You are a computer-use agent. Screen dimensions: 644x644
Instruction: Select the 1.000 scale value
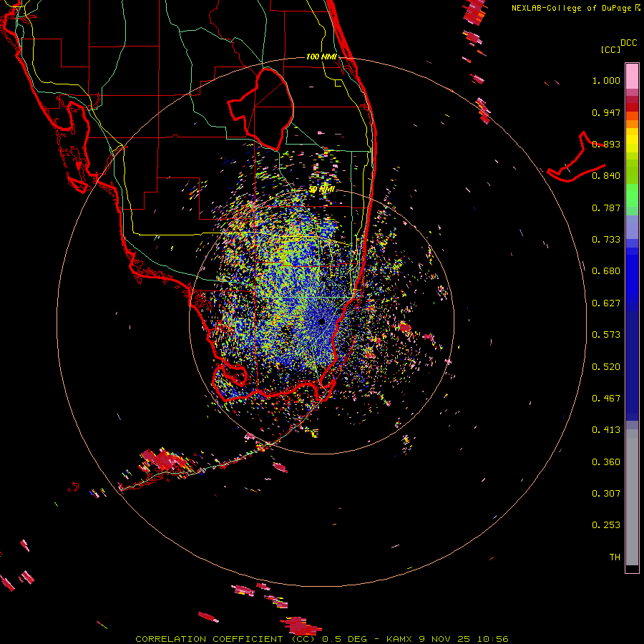(x=606, y=80)
